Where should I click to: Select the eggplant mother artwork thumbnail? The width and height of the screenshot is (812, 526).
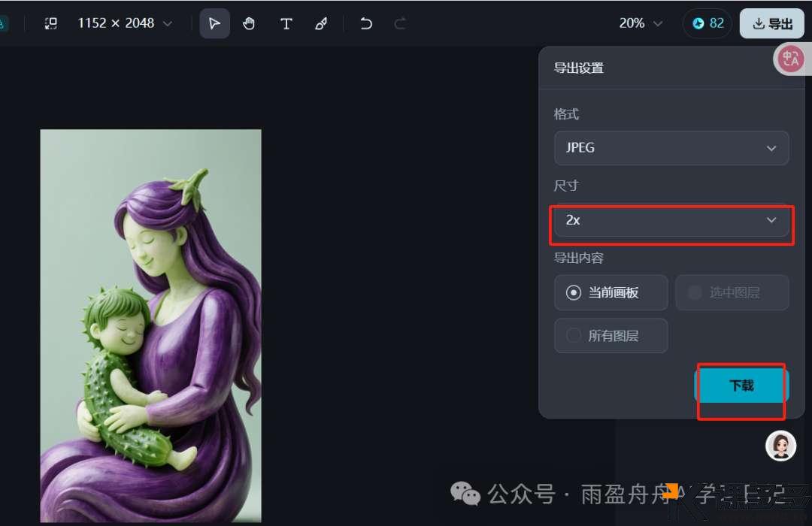pos(150,323)
